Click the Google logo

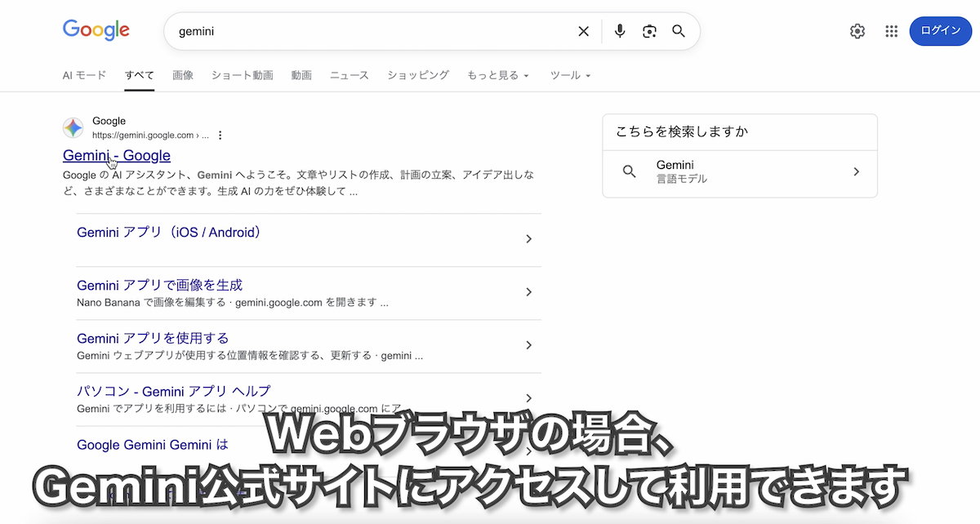pos(96,30)
